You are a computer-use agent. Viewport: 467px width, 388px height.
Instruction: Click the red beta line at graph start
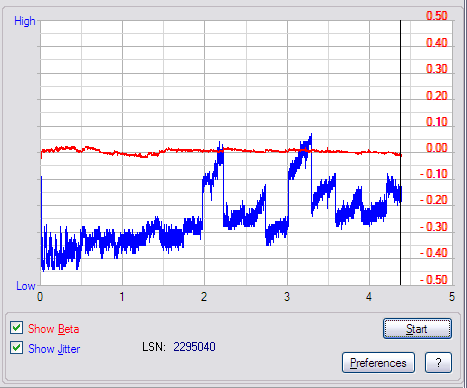42,153
